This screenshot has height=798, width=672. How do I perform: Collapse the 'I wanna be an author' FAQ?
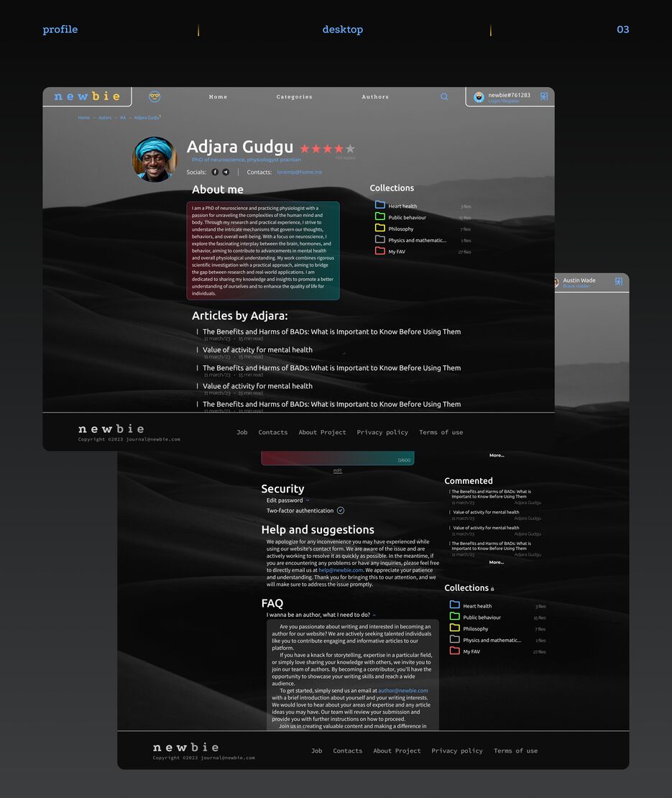pyautogui.click(x=374, y=615)
